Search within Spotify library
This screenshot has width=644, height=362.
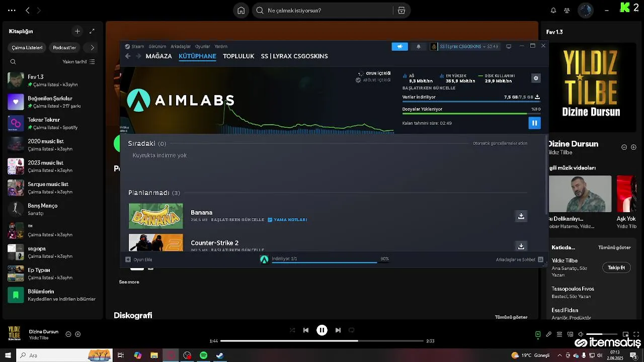pos(13,62)
